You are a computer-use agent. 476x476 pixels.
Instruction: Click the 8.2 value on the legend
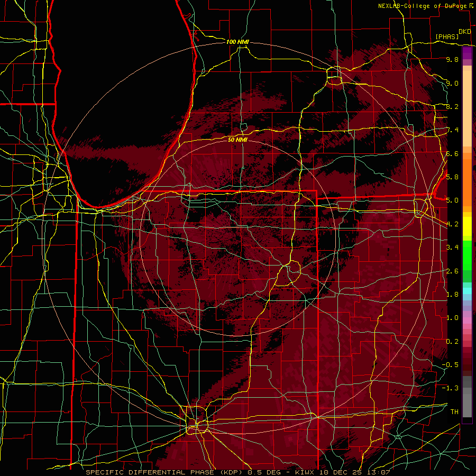click(x=452, y=106)
